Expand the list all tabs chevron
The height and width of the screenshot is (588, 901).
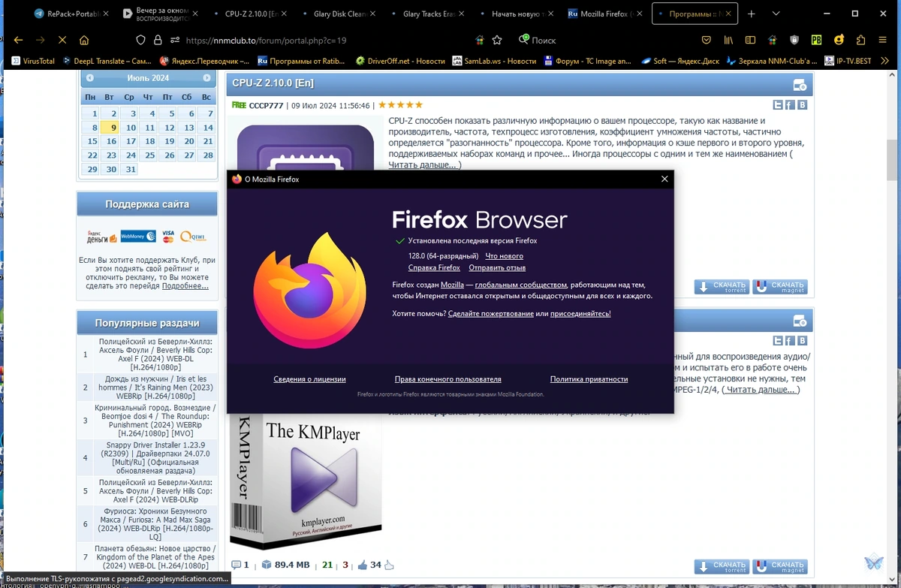pos(776,14)
